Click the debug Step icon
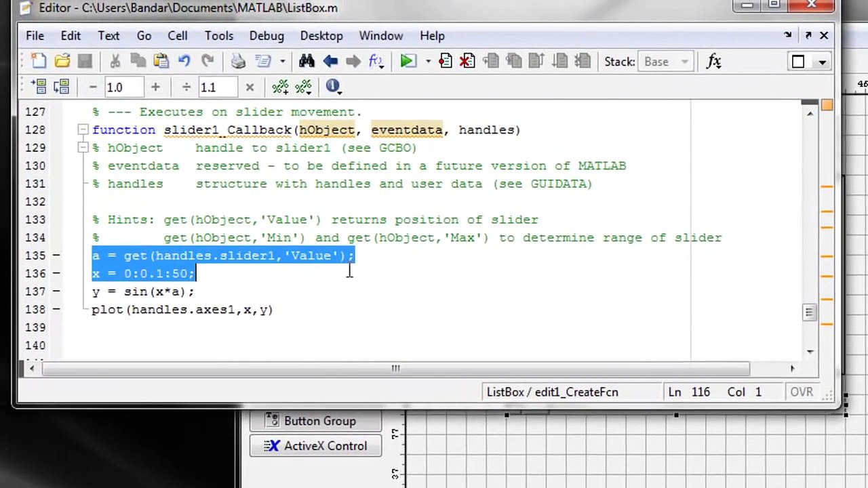Viewport: 868px width, 488px height. click(491, 62)
